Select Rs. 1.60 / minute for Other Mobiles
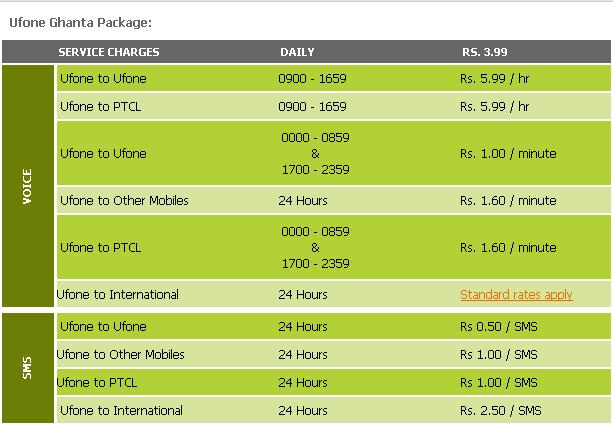 point(508,201)
